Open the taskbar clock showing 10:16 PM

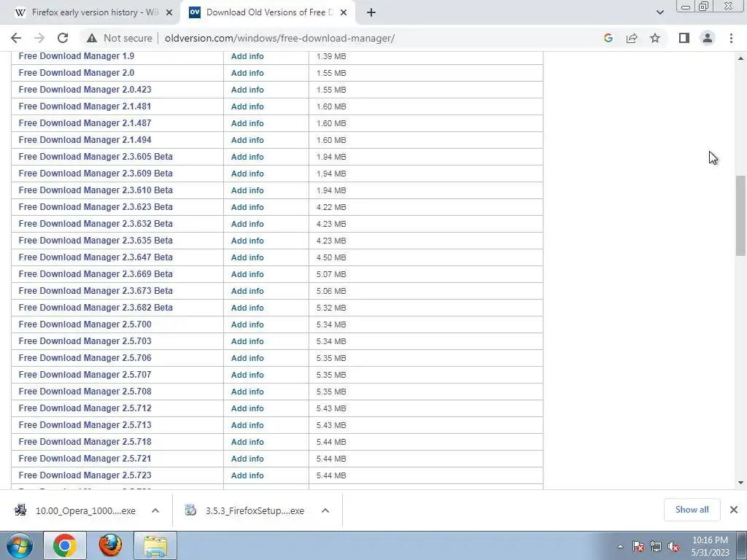(710, 546)
